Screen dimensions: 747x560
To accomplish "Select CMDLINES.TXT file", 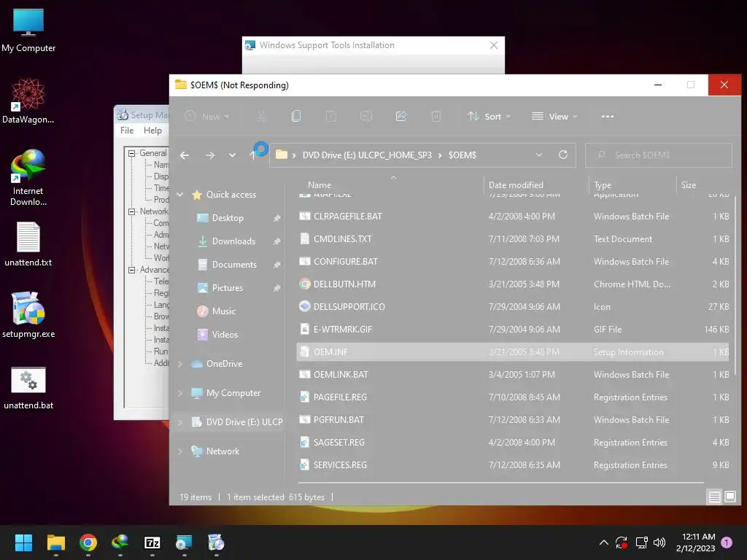I will coord(513,239).
